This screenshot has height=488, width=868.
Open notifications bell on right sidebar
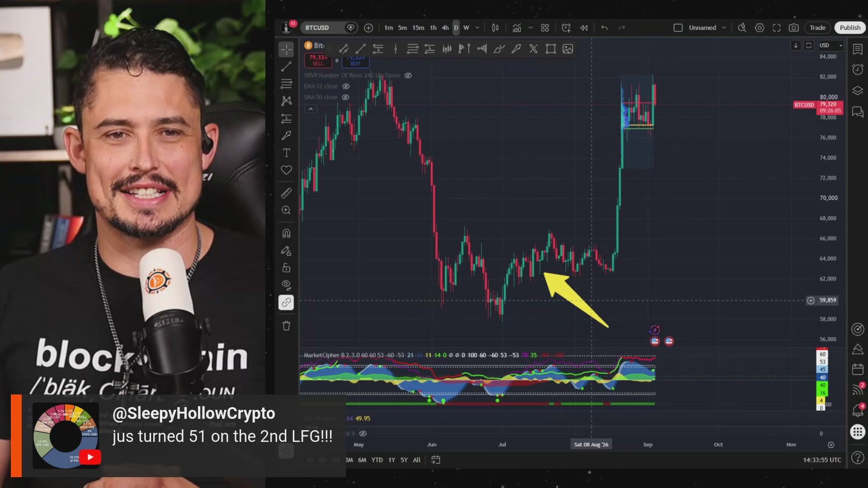[858, 410]
